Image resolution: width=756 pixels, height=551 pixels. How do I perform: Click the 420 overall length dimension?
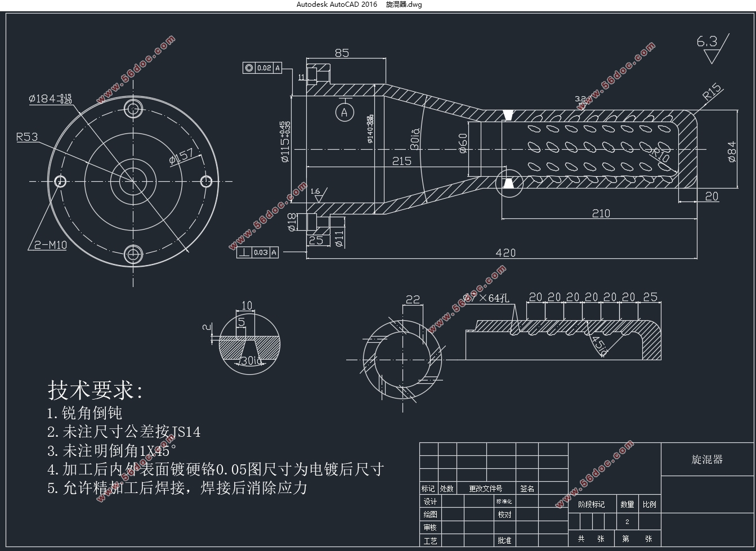coord(505,253)
